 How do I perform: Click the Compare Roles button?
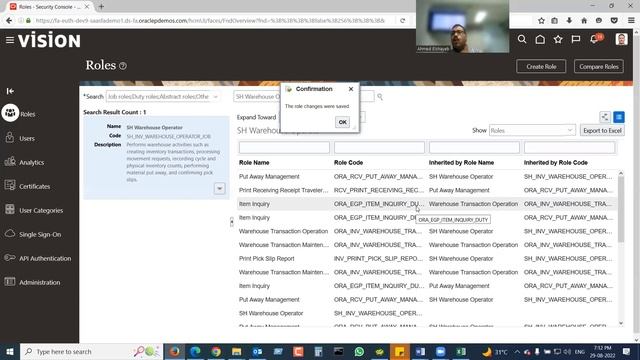[599, 67]
